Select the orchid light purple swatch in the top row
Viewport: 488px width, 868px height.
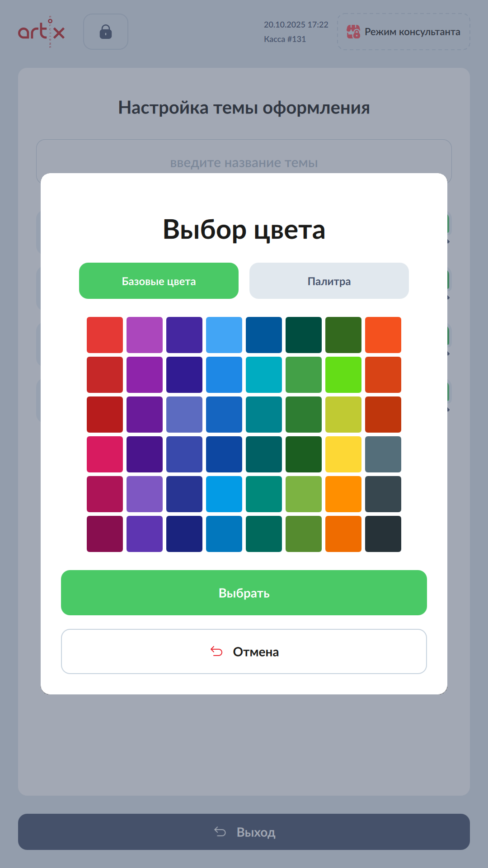click(145, 335)
